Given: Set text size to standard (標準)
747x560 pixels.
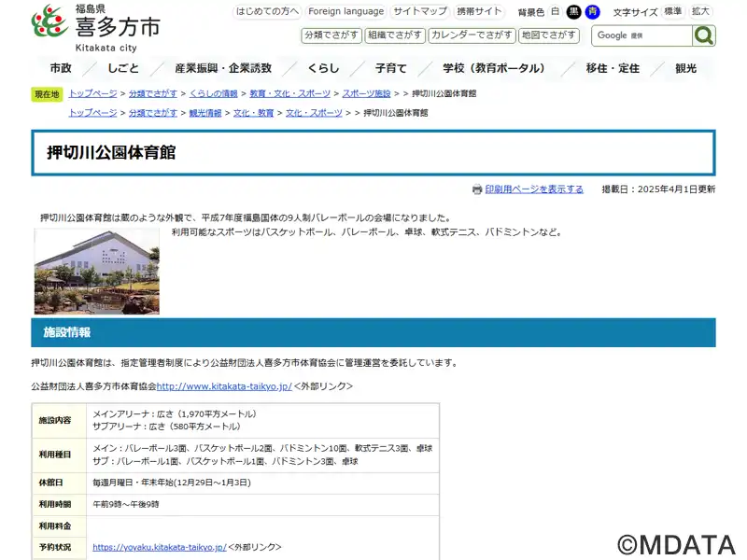Looking at the screenshot, I should pos(672,11).
